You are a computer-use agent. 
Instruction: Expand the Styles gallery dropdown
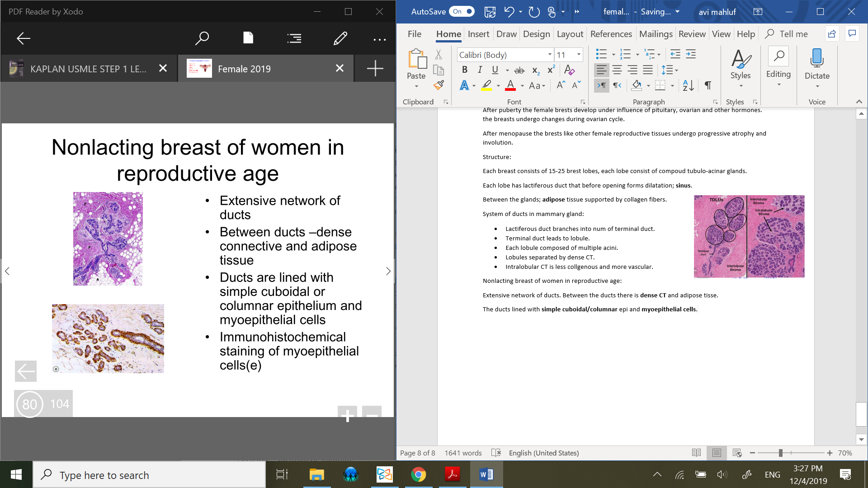click(741, 85)
